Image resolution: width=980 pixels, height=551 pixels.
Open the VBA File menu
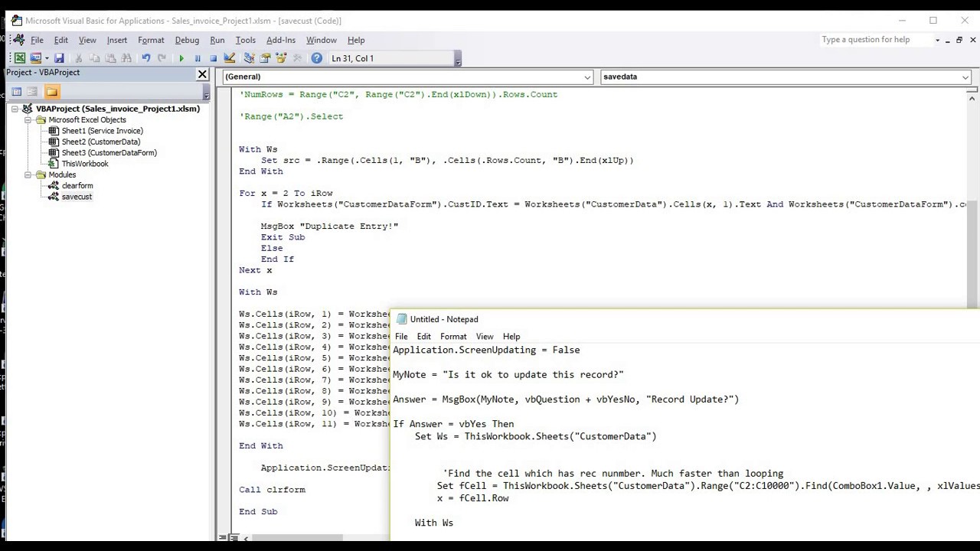tap(37, 40)
